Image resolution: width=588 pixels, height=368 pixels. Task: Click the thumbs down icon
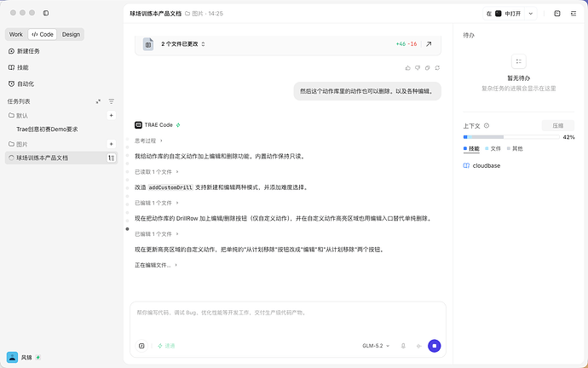418,68
